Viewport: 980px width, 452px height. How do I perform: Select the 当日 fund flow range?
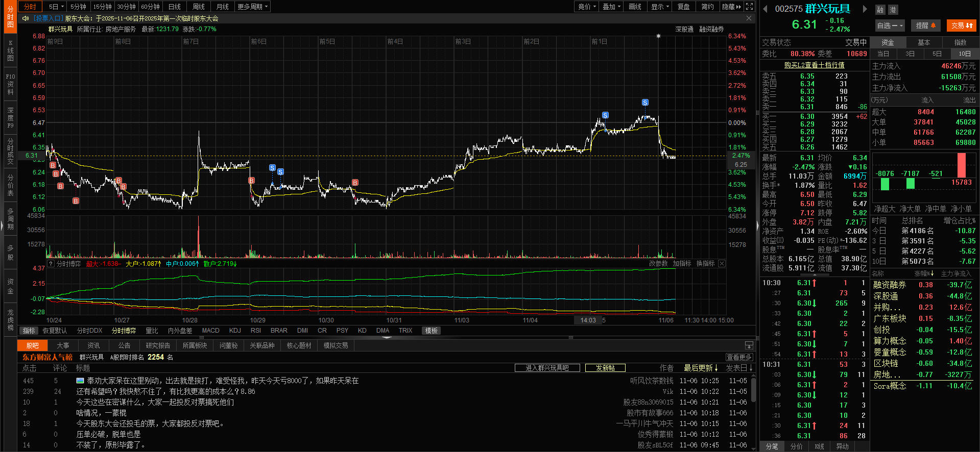883,54
